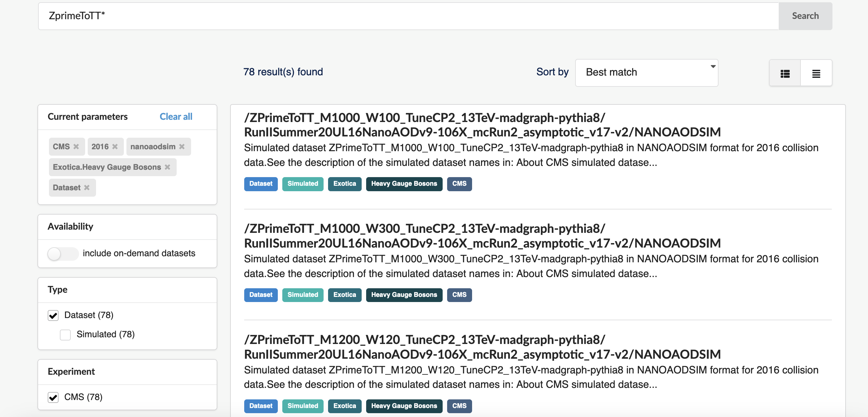Click CMS tag under M1000_W300 result
868x417 pixels.
(x=459, y=295)
